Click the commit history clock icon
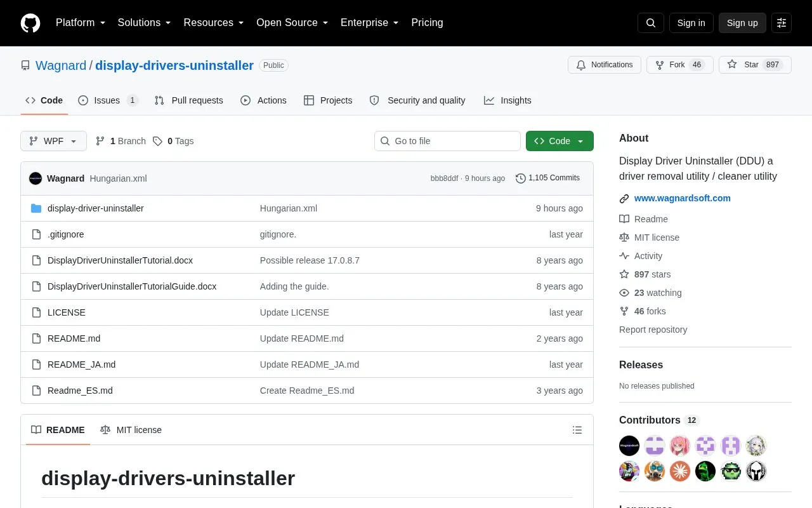 click(521, 178)
